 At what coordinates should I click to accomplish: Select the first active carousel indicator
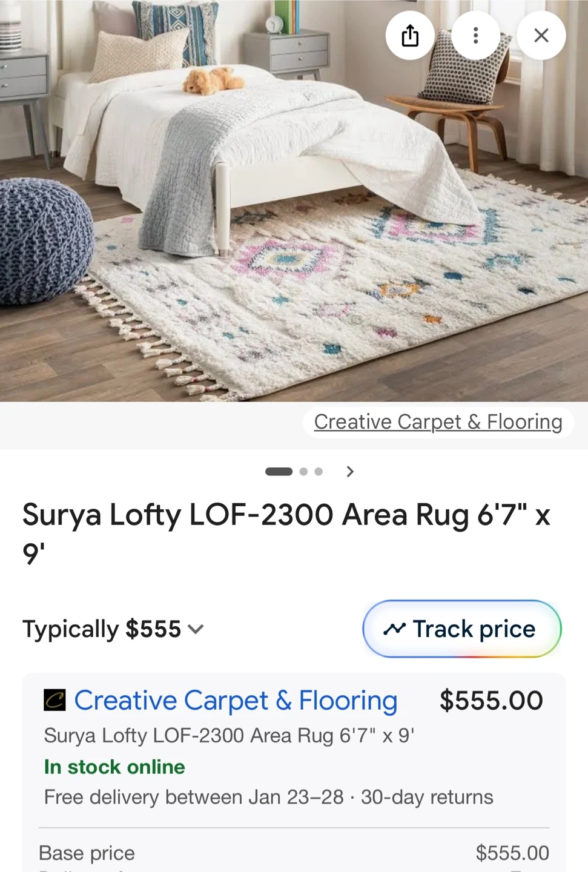click(x=279, y=472)
